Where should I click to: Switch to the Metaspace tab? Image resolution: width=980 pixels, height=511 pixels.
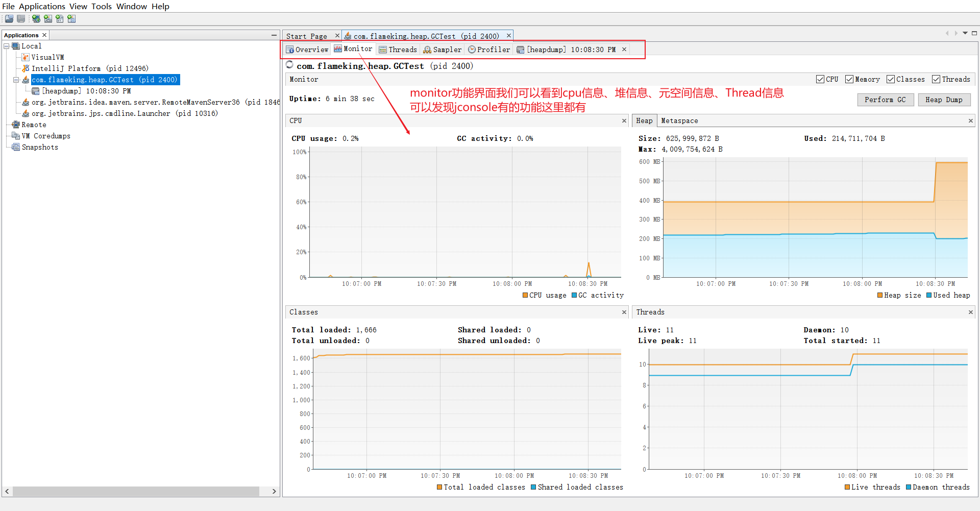pos(679,120)
